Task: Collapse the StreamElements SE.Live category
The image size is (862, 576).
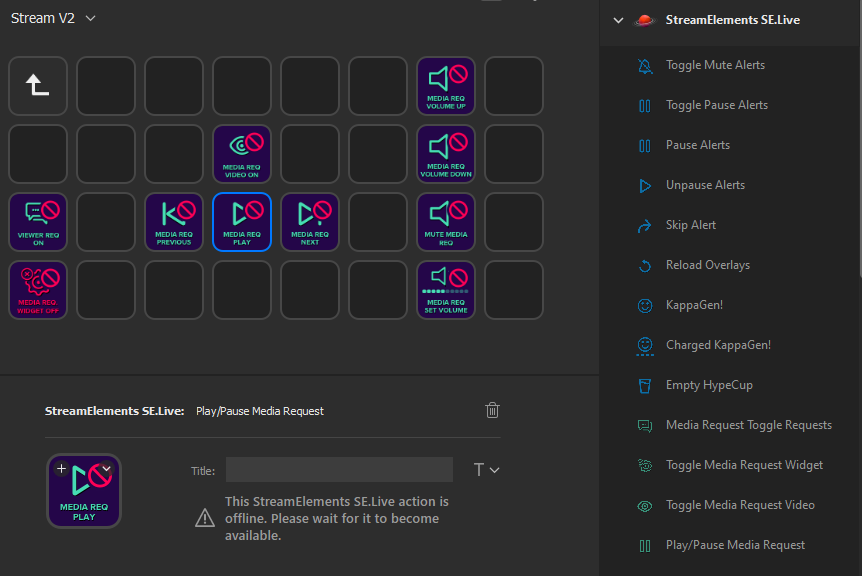Action: 618,20
